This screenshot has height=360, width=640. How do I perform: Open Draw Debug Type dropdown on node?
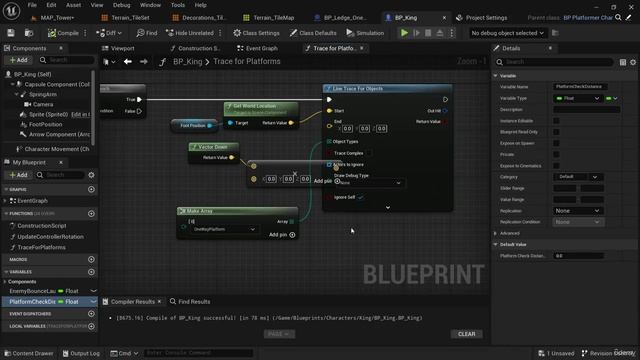[x=369, y=183]
